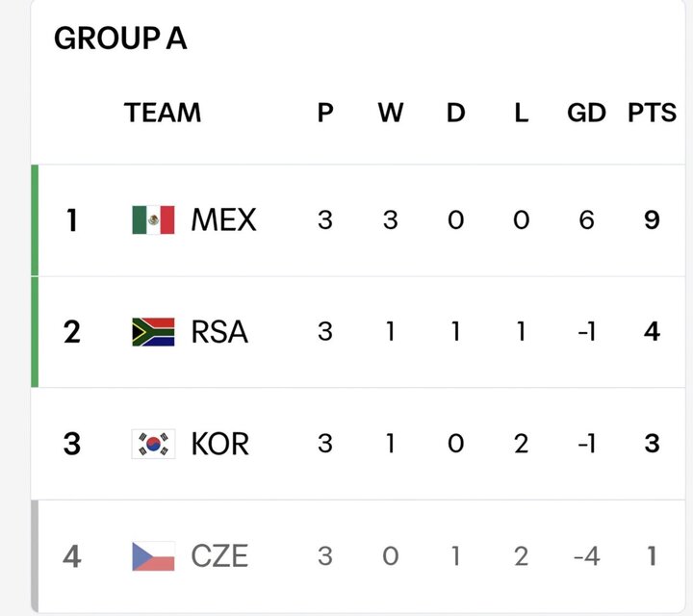Click the GROUP A heading
Viewport: 693px width, 616px height.
(x=120, y=38)
